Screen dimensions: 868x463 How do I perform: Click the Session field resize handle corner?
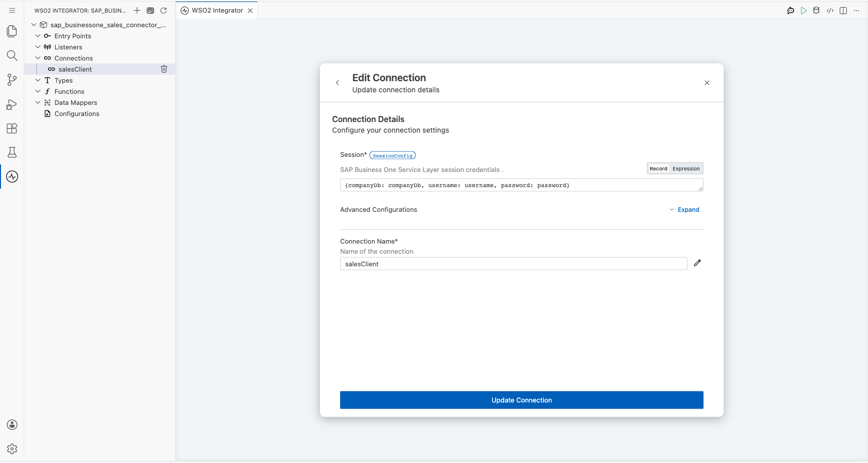point(700,189)
